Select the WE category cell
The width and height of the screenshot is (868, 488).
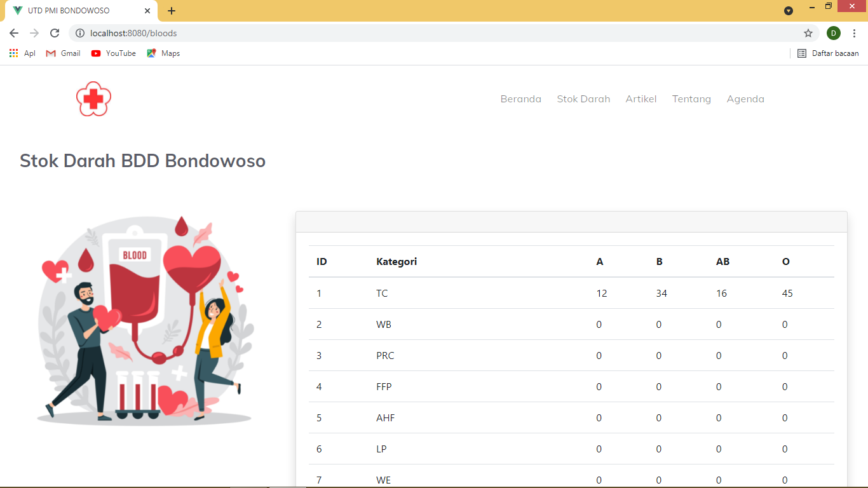click(383, 480)
